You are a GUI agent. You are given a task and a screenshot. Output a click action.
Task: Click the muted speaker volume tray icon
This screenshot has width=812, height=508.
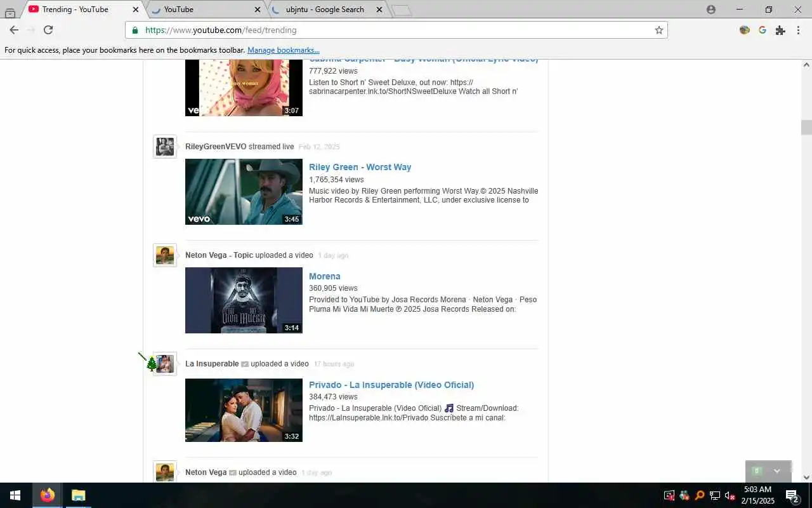730,496
